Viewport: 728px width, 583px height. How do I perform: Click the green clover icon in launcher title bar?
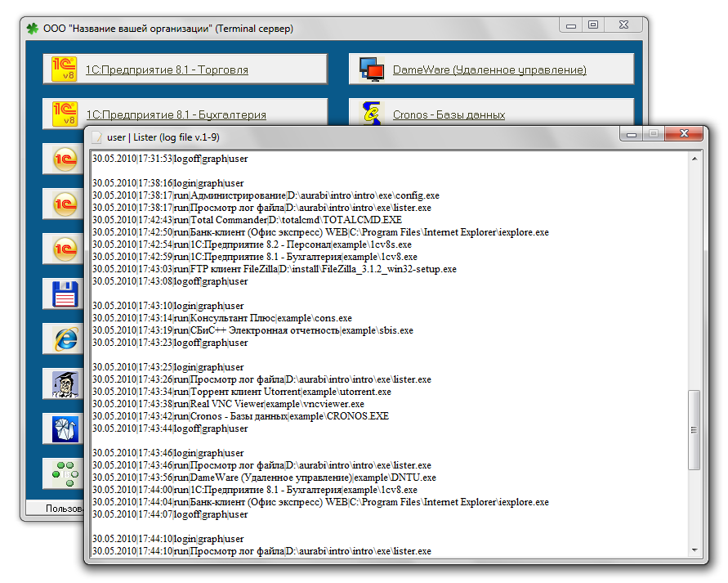33,29
